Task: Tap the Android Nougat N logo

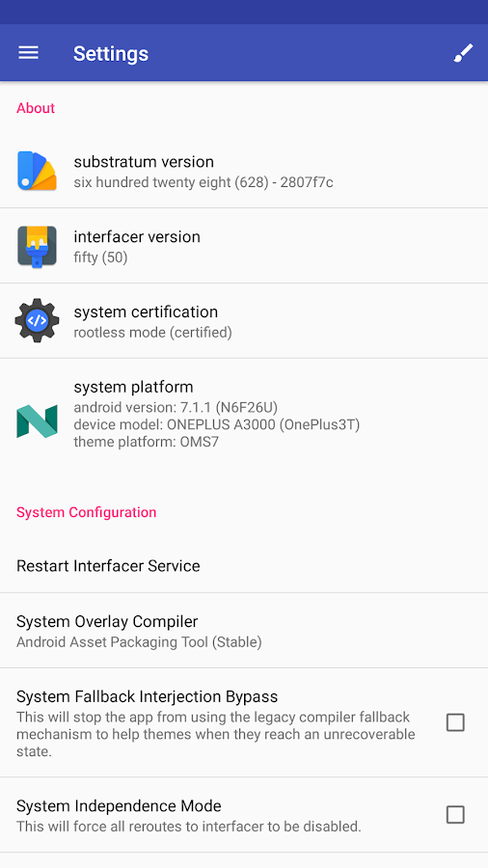Action: (37, 421)
